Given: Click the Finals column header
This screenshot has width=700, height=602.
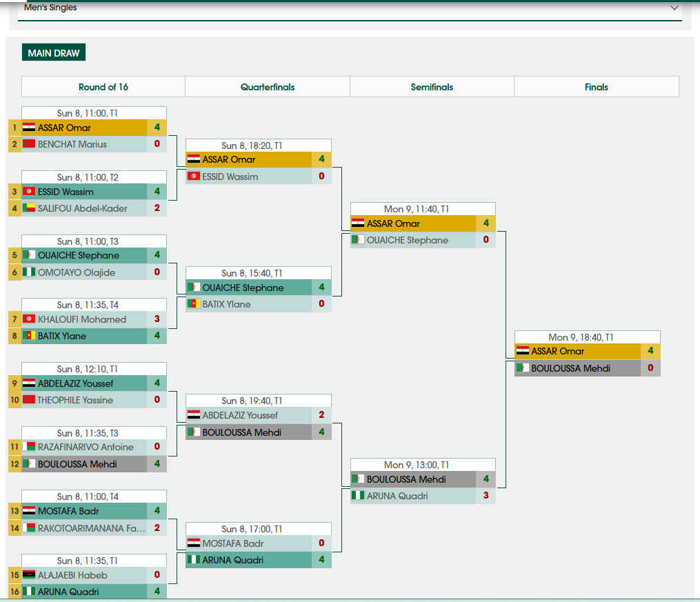Looking at the screenshot, I should point(597,87).
